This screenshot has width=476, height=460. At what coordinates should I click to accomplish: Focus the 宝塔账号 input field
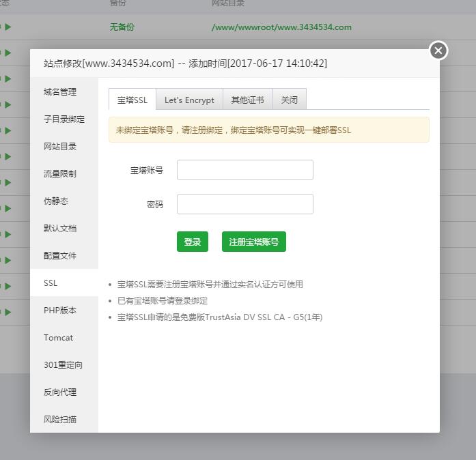point(245,170)
